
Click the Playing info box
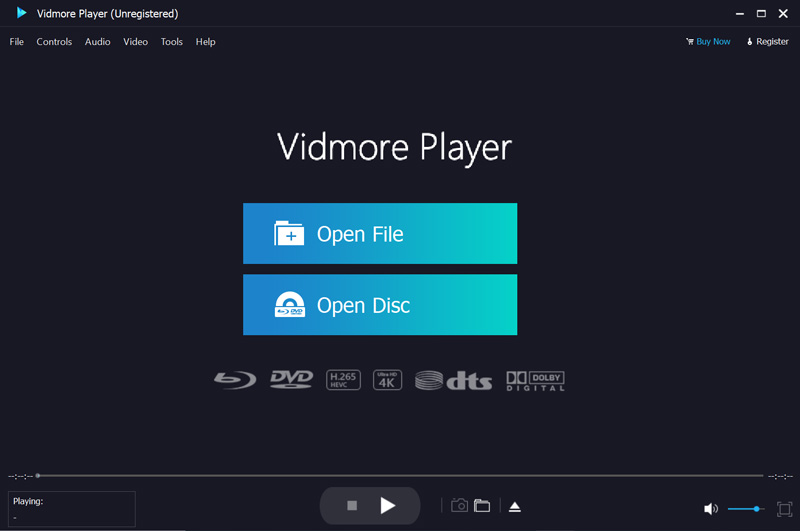click(x=72, y=509)
